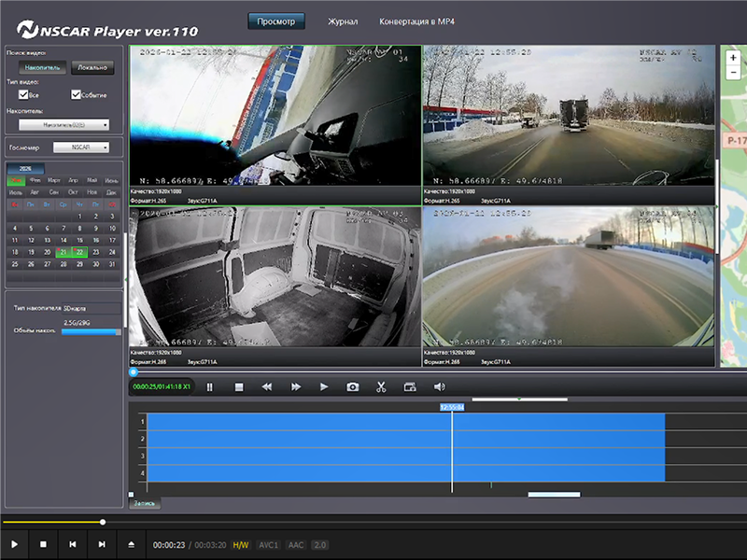Click the fast-forward double-arrow button
The height and width of the screenshot is (560, 747).
click(296, 386)
